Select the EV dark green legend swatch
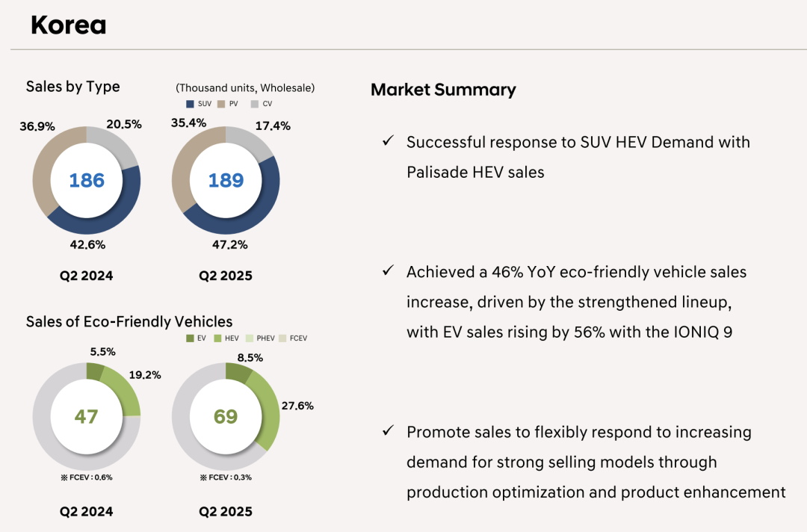The image size is (807, 532). tap(191, 338)
